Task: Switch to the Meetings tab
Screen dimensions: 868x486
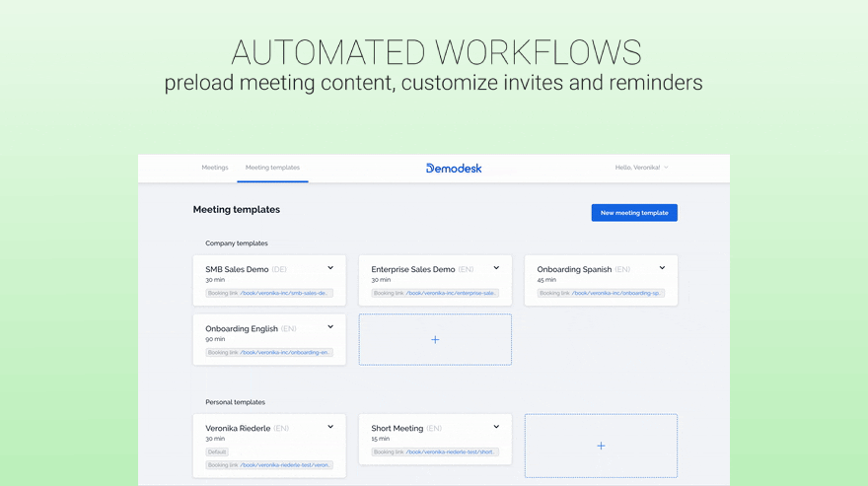Action: pos(215,168)
